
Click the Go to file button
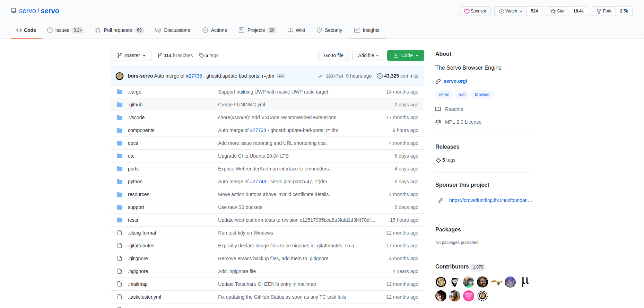click(333, 55)
